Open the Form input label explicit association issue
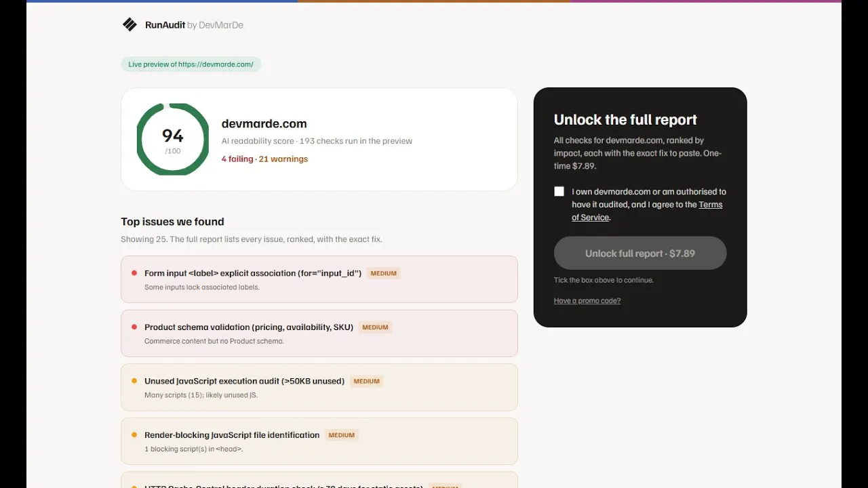868x488 pixels. coord(319,279)
